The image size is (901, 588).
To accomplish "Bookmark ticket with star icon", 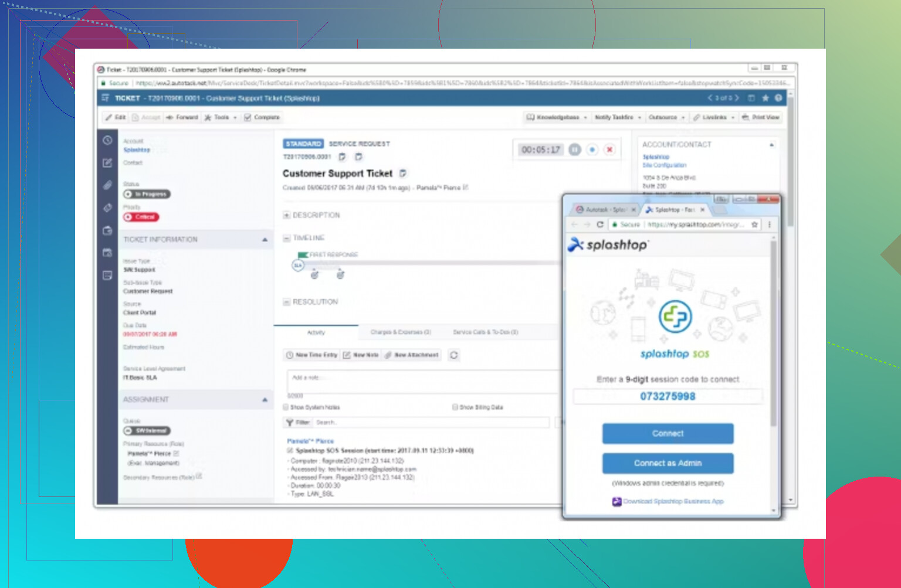I will click(765, 98).
